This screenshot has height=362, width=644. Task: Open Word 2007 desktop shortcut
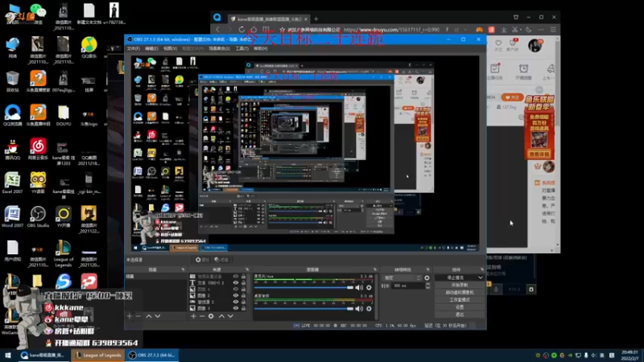pyautogui.click(x=12, y=216)
